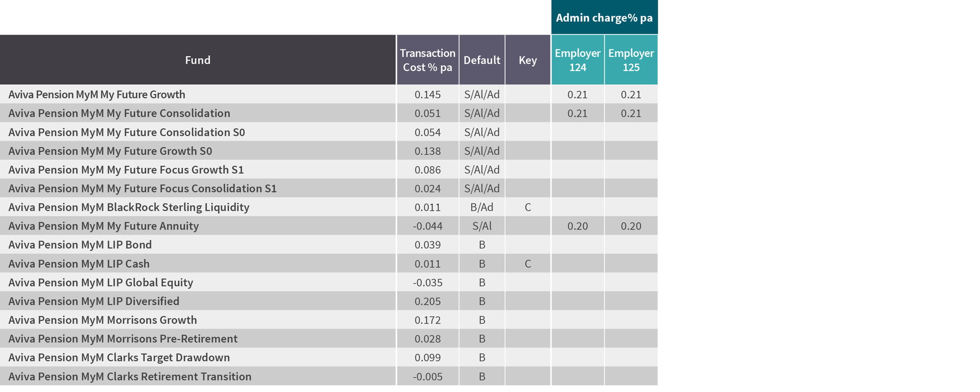The height and width of the screenshot is (392, 980).
Task: Select transaction cost 0.205 for LIP Diversified
Action: (x=428, y=301)
